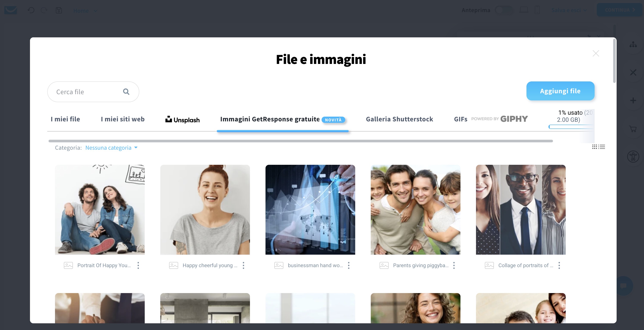This screenshot has height=330, width=644.
Task: Switch to the Galleria Shutterstock tab
Action: pos(399,119)
